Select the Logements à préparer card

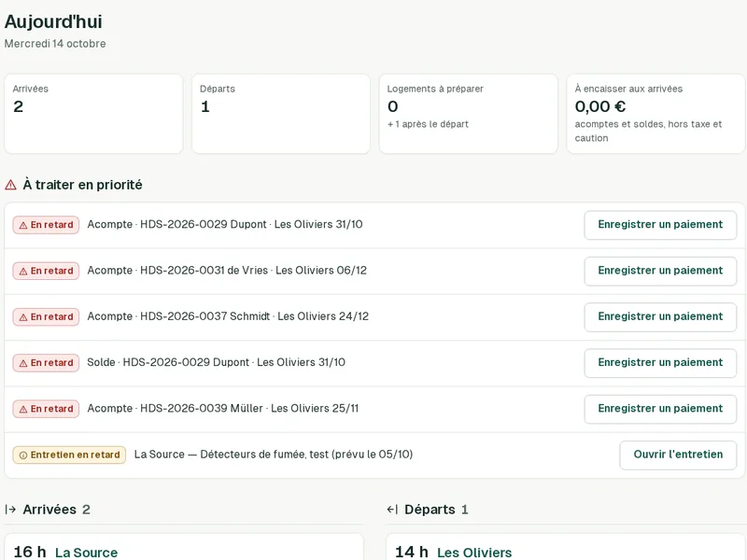click(x=469, y=114)
